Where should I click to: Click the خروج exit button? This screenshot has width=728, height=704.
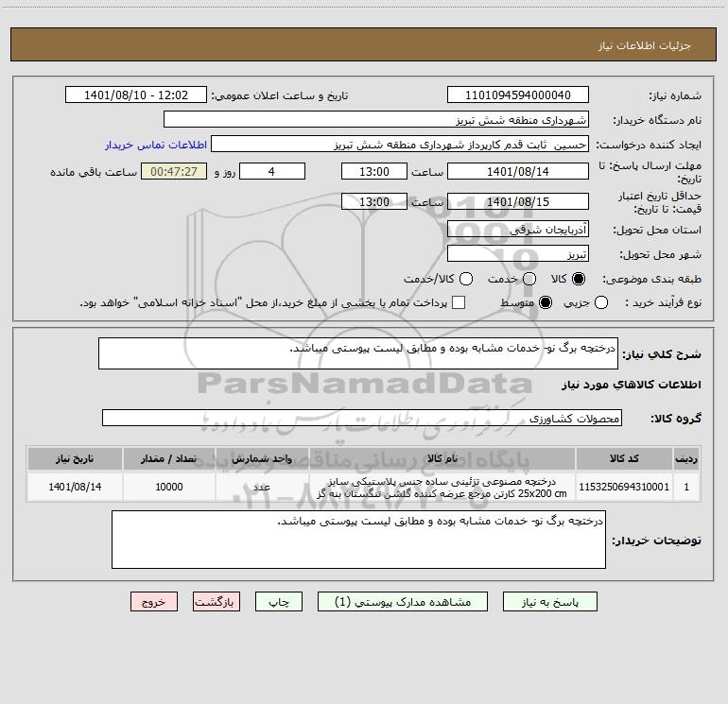154,602
